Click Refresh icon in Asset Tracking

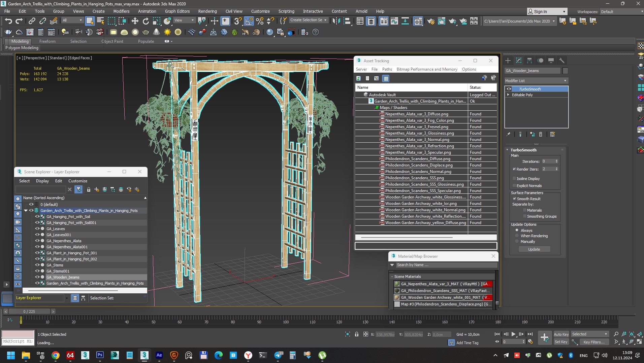358,78
